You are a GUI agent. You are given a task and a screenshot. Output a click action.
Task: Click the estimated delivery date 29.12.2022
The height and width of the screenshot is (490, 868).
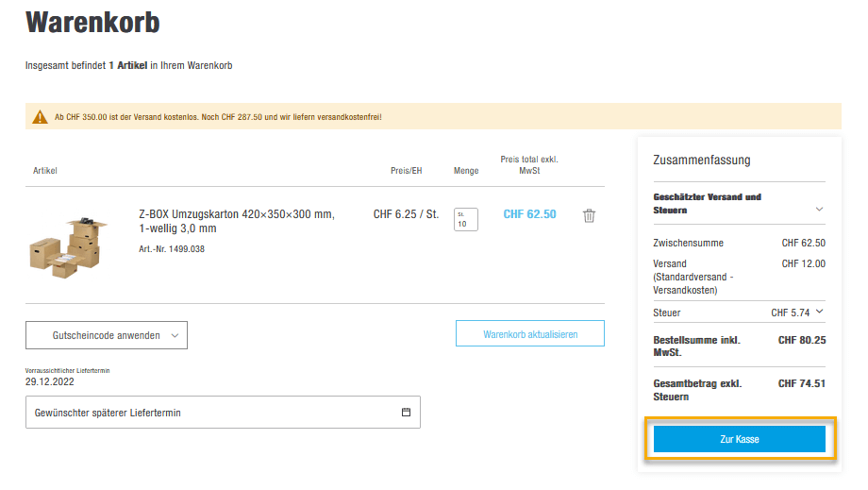(50, 382)
